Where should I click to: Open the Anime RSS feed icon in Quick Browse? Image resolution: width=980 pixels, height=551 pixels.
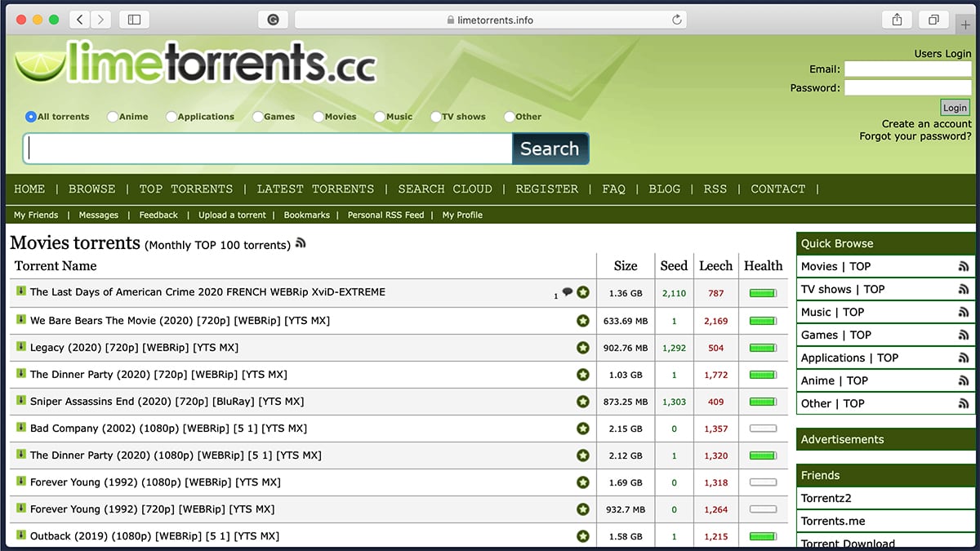pos(964,380)
